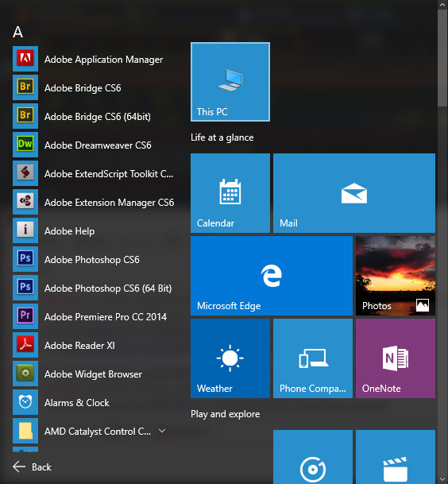Screen dimensions: 448x484
Task: Select Adobe Widget Browser label
Action: [93, 374]
